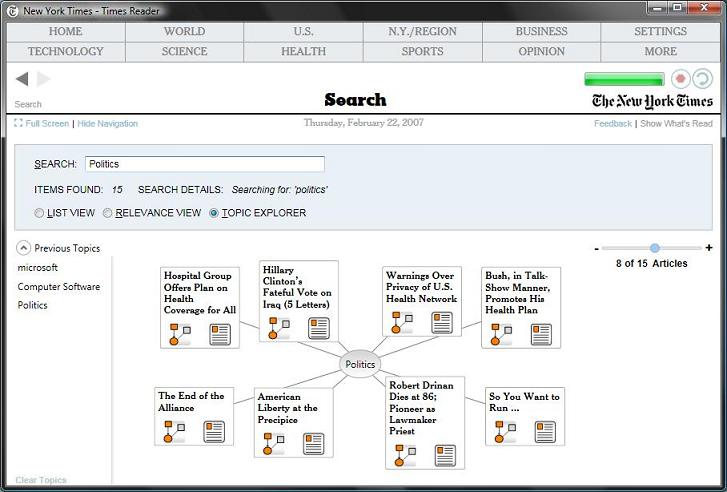Click the Search text field containing Politics
727x492 pixels.
click(205, 164)
